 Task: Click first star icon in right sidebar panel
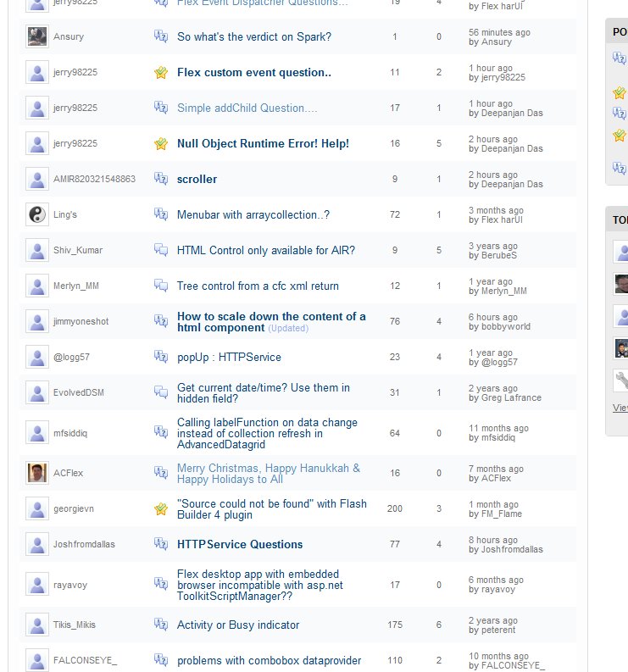click(620, 92)
